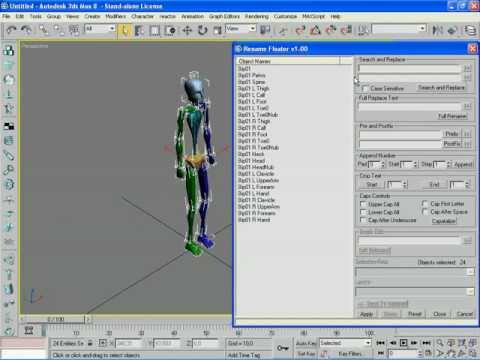
Task: Click the Go to End playback button
Action: [426, 343]
